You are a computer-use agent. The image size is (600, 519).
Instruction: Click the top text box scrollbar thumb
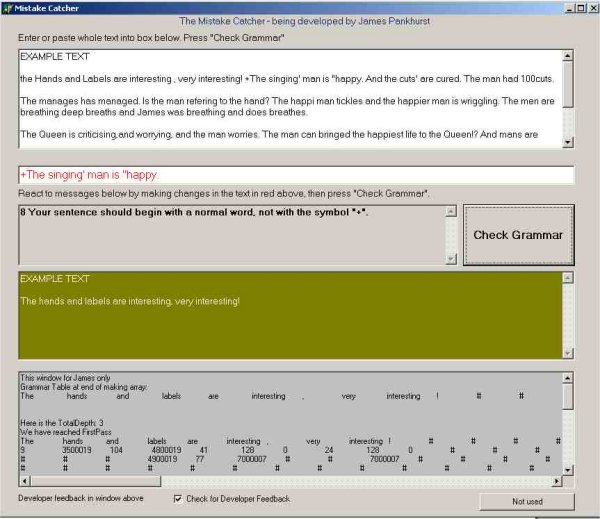click(x=568, y=84)
